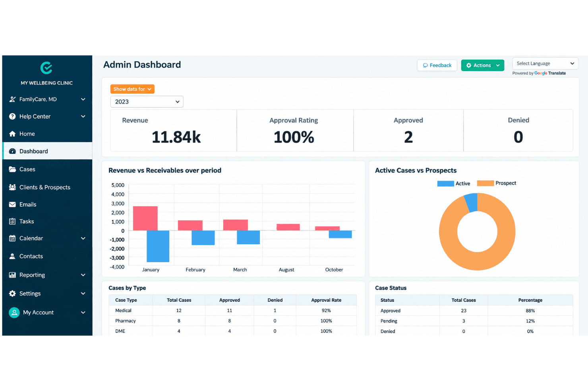Expand the Help Center submenu chevron

[x=83, y=116]
